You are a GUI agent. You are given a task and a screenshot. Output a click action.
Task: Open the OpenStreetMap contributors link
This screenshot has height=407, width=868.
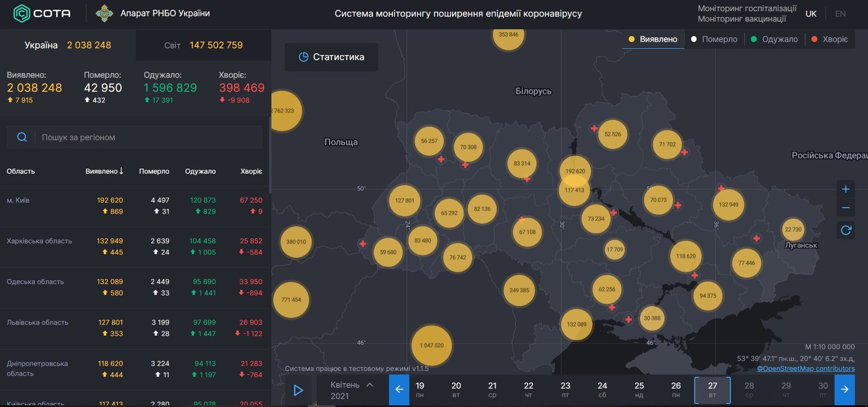tap(806, 368)
